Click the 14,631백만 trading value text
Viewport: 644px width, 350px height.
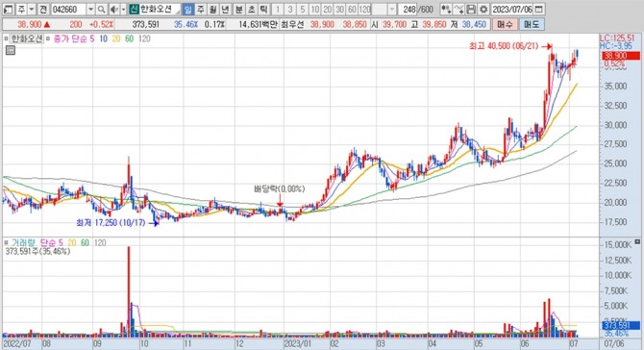point(258,25)
